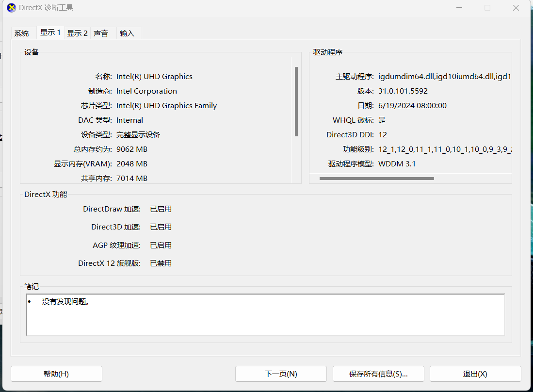The width and height of the screenshot is (533, 392).
Task: Click DirectX 12 旗舰版 status 已禁用
Action: [x=161, y=263]
